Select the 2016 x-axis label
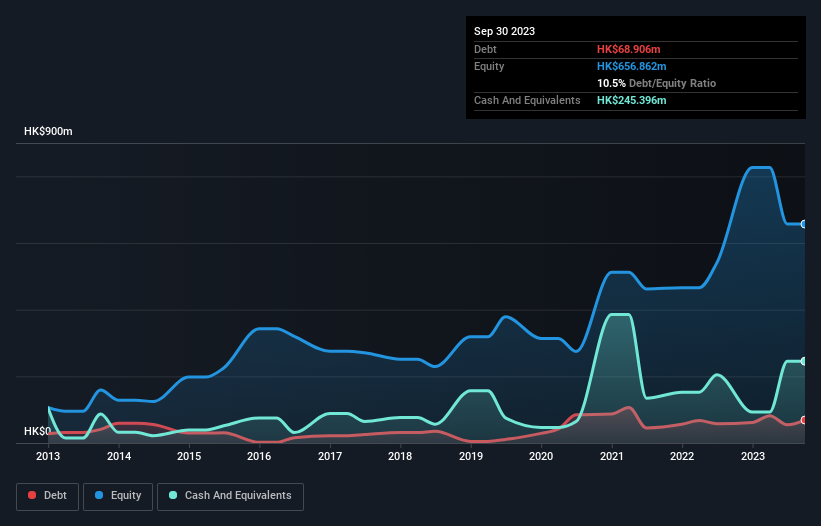This screenshot has width=821, height=526. [259, 456]
